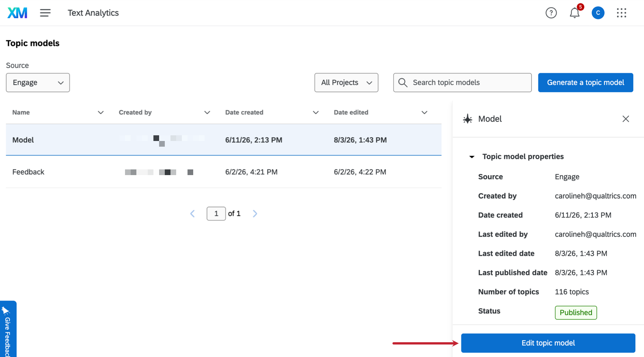This screenshot has width=644, height=357.
Task: Open the Date edited column chevron
Action: point(425,113)
